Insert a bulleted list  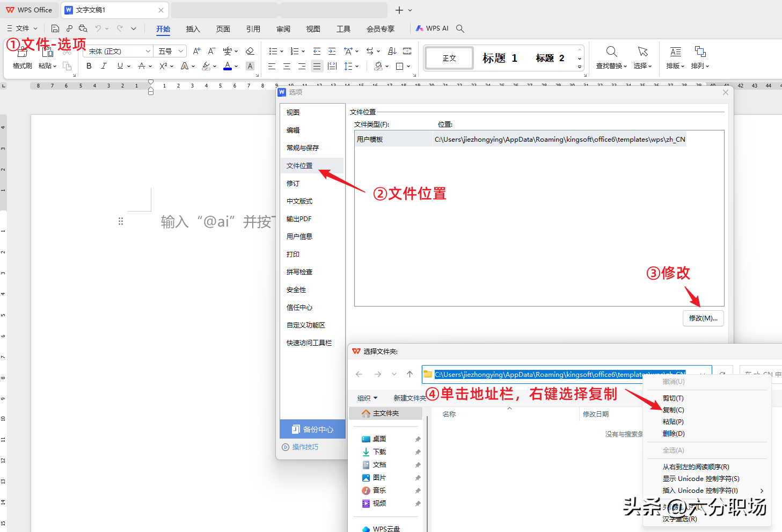[x=273, y=51]
